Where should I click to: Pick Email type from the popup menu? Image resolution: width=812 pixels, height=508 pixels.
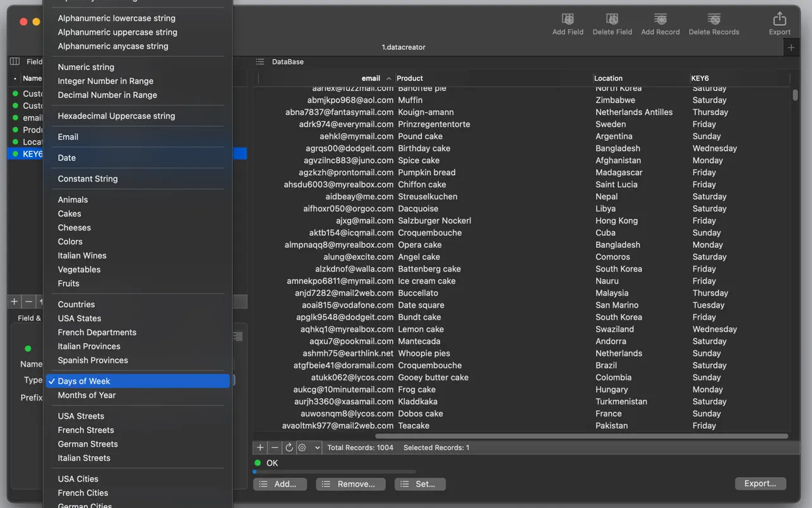click(68, 136)
